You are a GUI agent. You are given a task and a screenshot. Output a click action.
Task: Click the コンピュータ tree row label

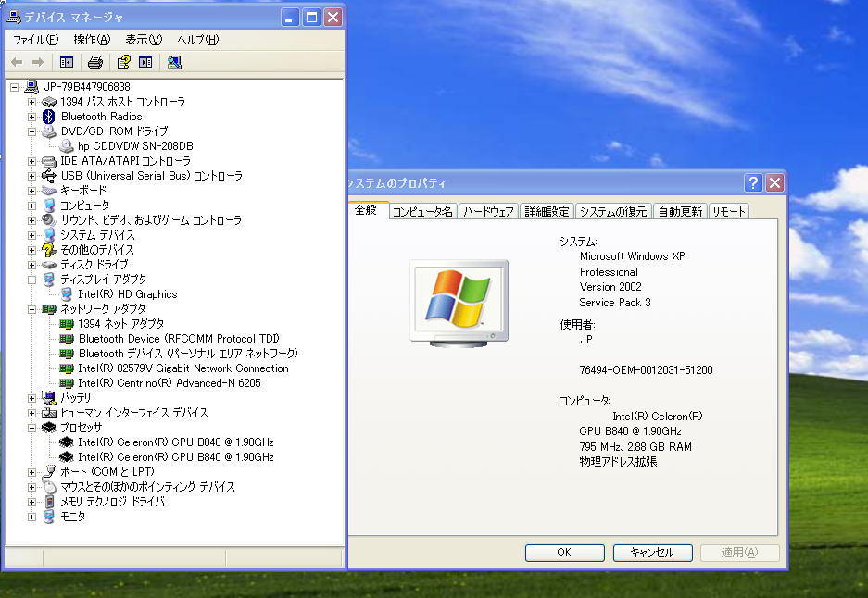(84, 206)
